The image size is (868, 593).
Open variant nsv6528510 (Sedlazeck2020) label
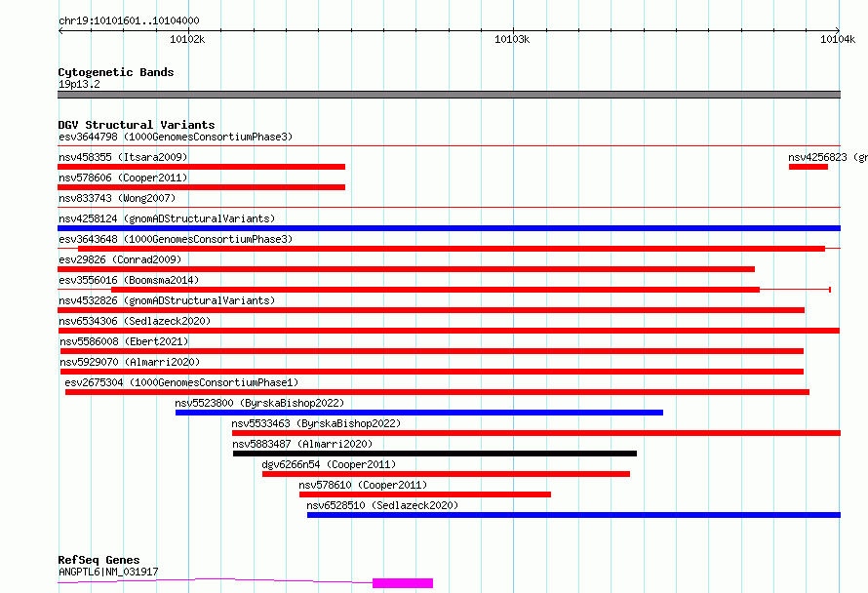382,505
